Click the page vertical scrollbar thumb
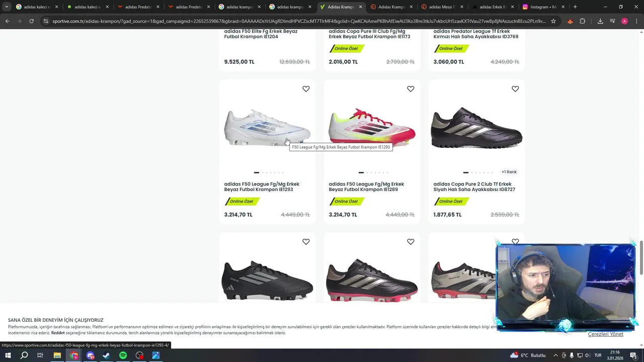Screen dimensions: 644x362 [641, 258]
